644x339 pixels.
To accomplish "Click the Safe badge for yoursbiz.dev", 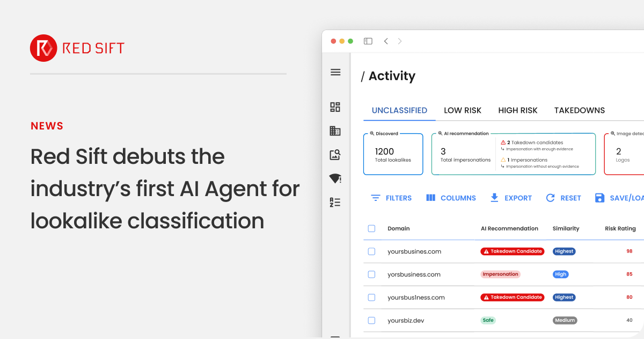I will (x=488, y=320).
